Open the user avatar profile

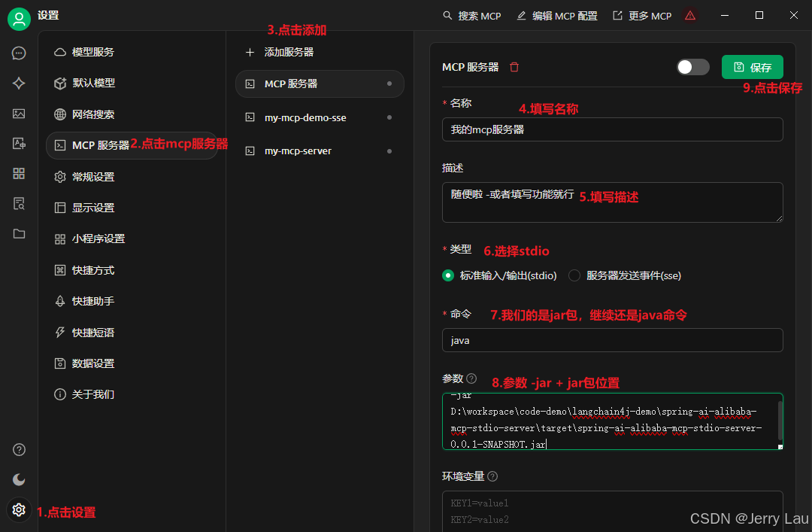19,19
